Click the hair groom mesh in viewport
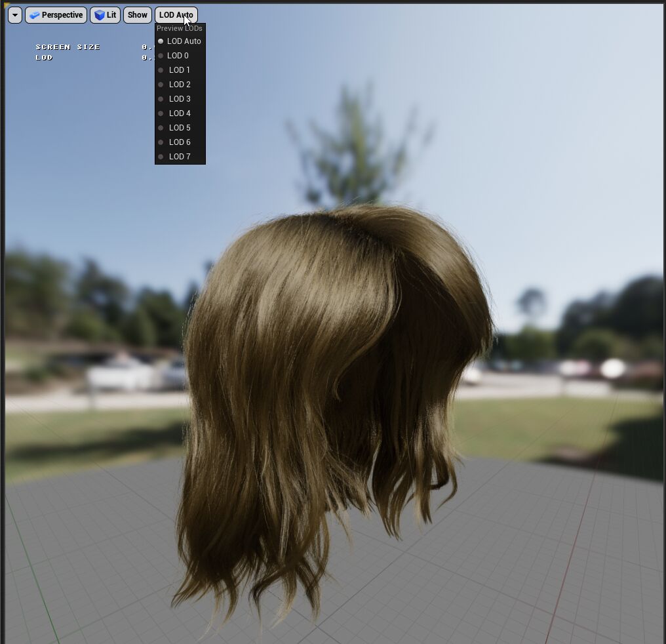666x644 pixels. [328, 361]
